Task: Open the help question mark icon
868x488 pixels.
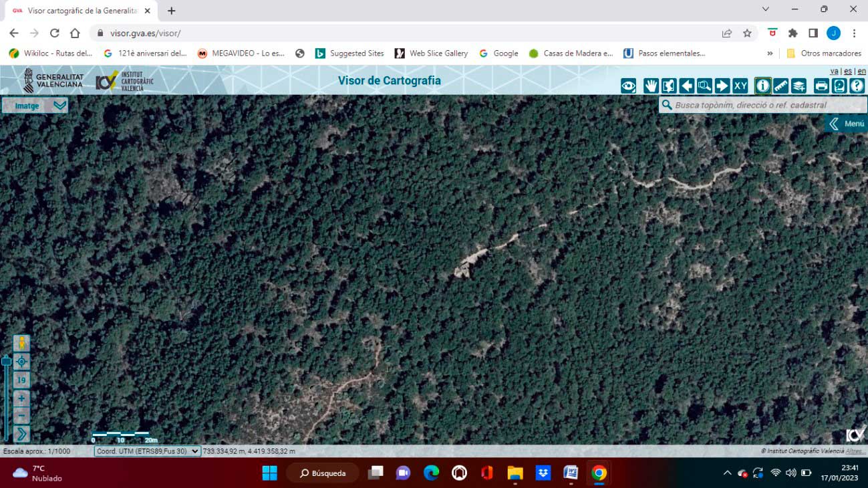Action: (857, 86)
